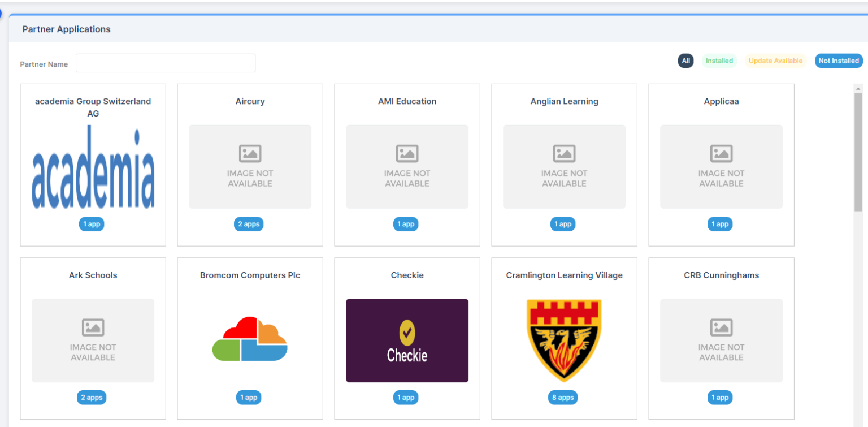Click Applicaa's 1 app badge
The image size is (868, 427).
pos(720,224)
